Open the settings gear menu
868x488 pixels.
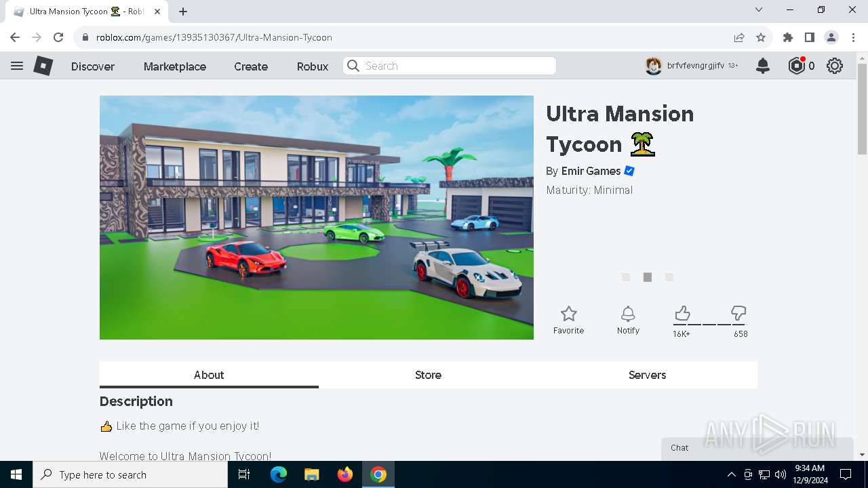coord(835,66)
